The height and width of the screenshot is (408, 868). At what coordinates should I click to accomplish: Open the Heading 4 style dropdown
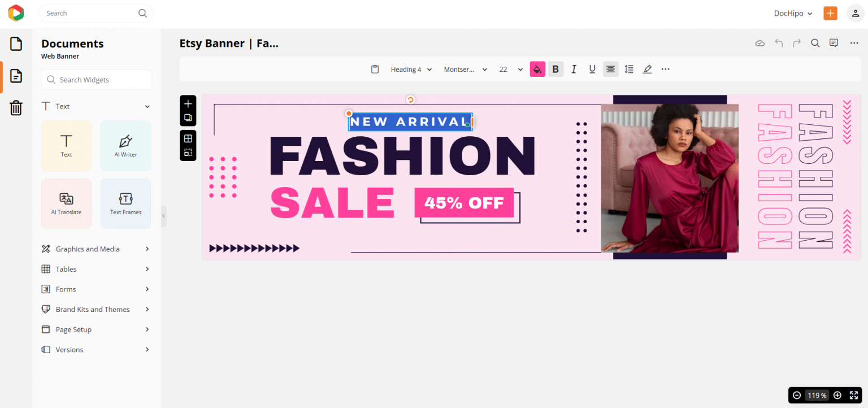[x=410, y=69]
